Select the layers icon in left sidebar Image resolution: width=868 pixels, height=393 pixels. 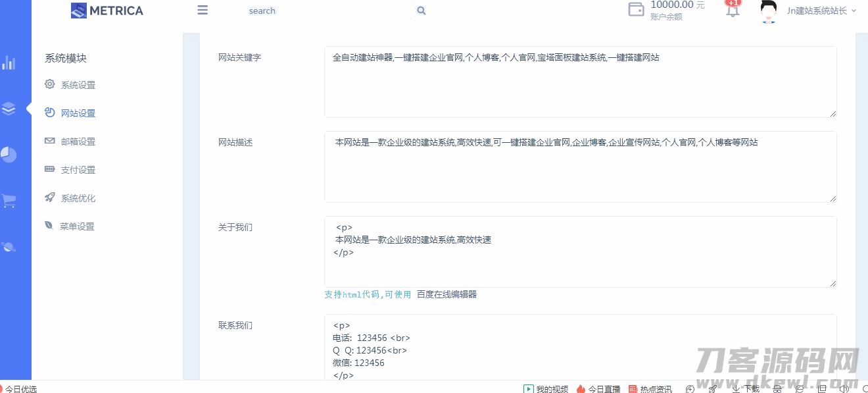(9, 109)
